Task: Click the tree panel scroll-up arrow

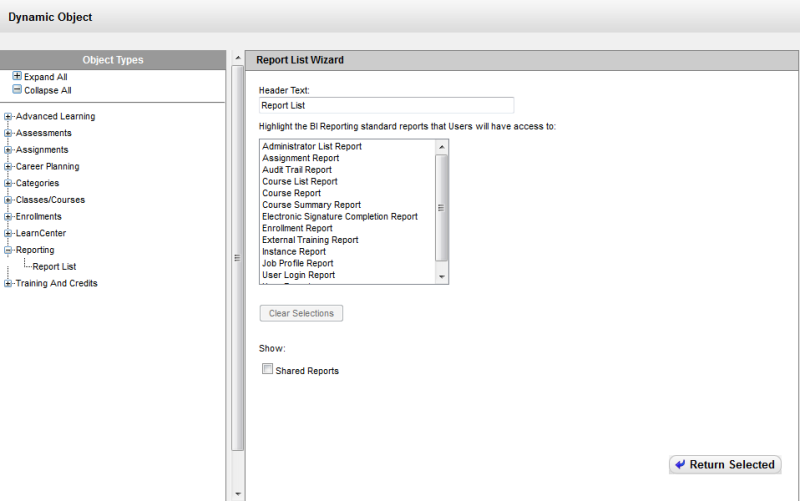Action: click(238, 58)
